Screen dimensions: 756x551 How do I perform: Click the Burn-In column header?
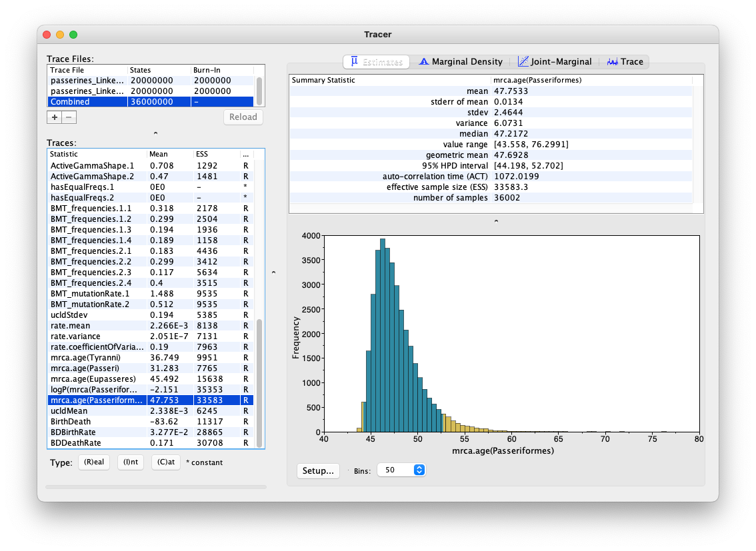(223, 71)
